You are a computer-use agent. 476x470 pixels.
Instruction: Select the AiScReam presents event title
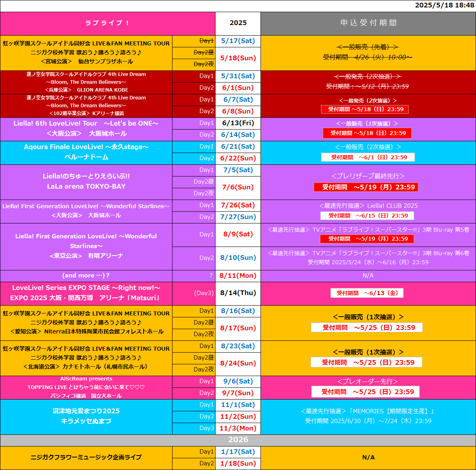click(x=86, y=379)
